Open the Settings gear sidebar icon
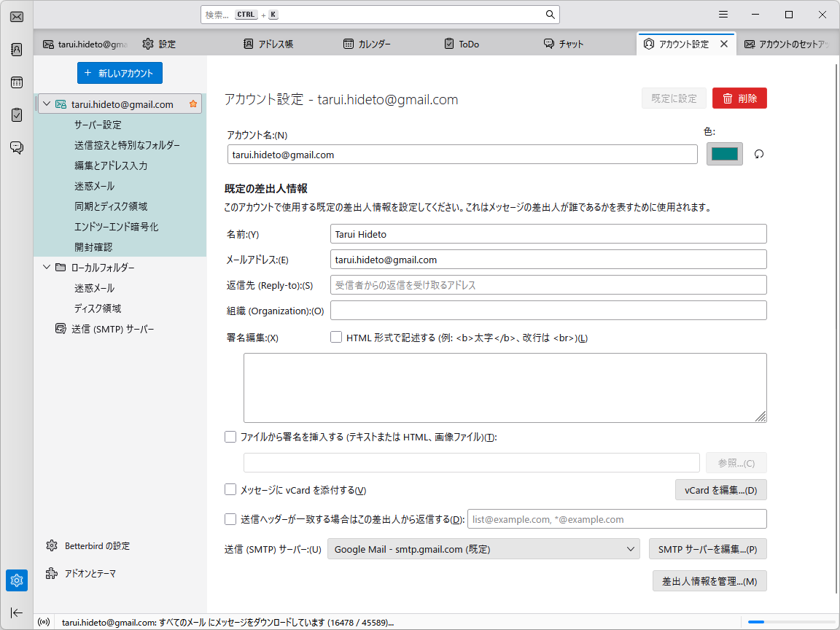The image size is (840, 630). [x=17, y=580]
